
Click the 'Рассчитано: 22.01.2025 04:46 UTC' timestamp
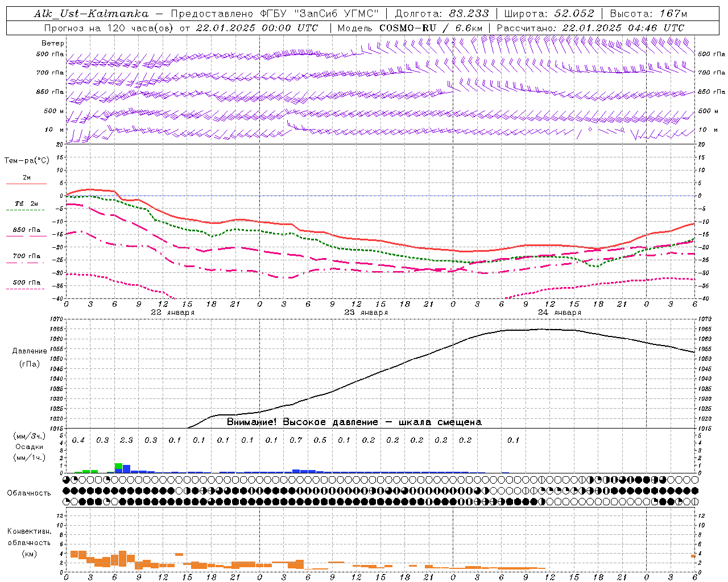pyautogui.click(x=590, y=28)
